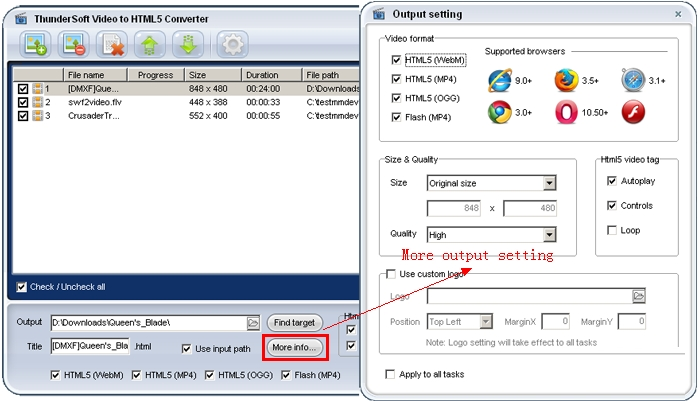Viewport: 699px width, 401px height.
Task: Click the Title input field
Action: pos(90,346)
